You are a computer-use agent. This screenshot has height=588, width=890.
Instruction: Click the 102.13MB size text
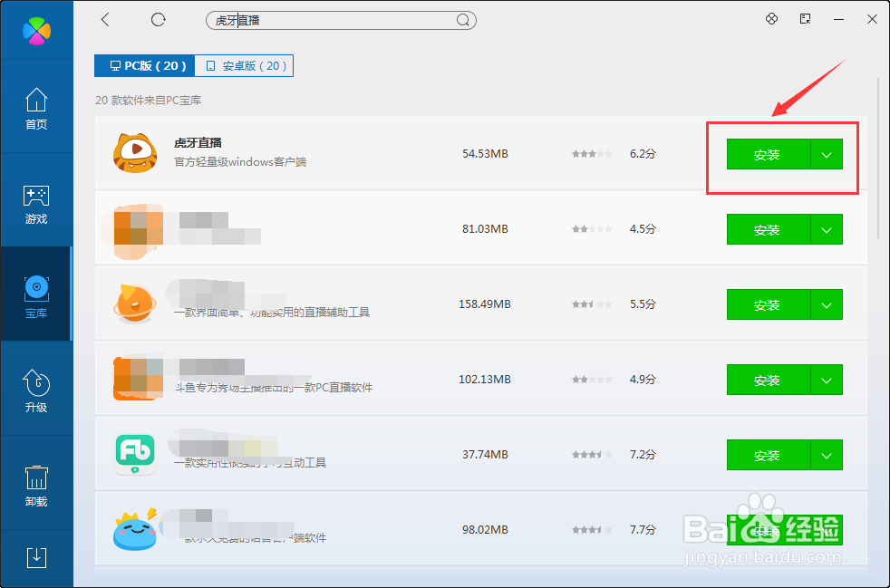click(485, 379)
